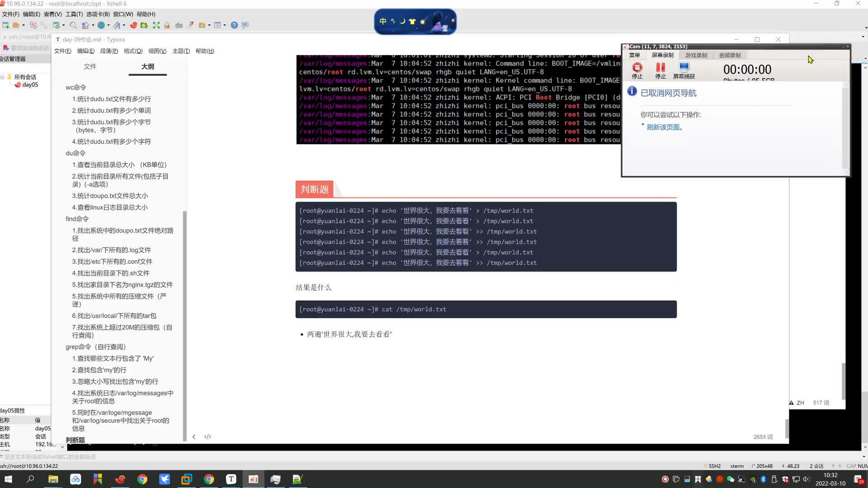The height and width of the screenshot is (488, 868).
Task: Click the 517 词 count in background Typora
Action: (821, 403)
